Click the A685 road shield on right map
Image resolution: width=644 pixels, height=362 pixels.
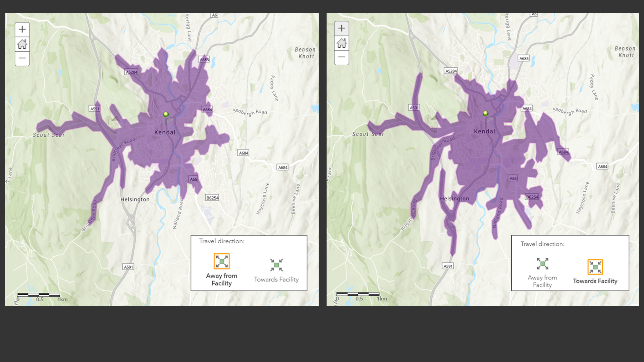[x=524, y=58]
